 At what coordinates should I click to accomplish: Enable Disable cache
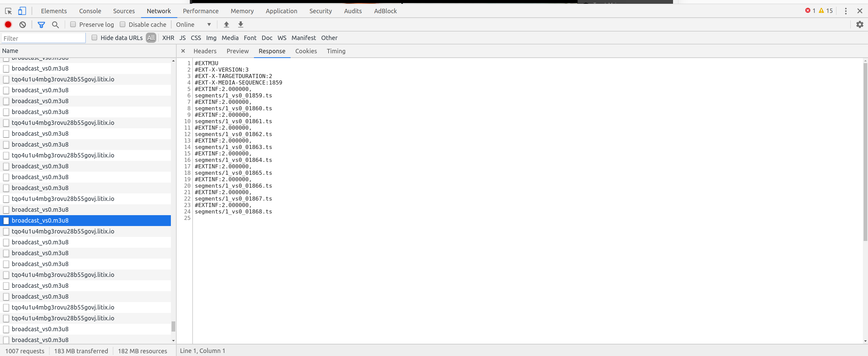point(123,24)
